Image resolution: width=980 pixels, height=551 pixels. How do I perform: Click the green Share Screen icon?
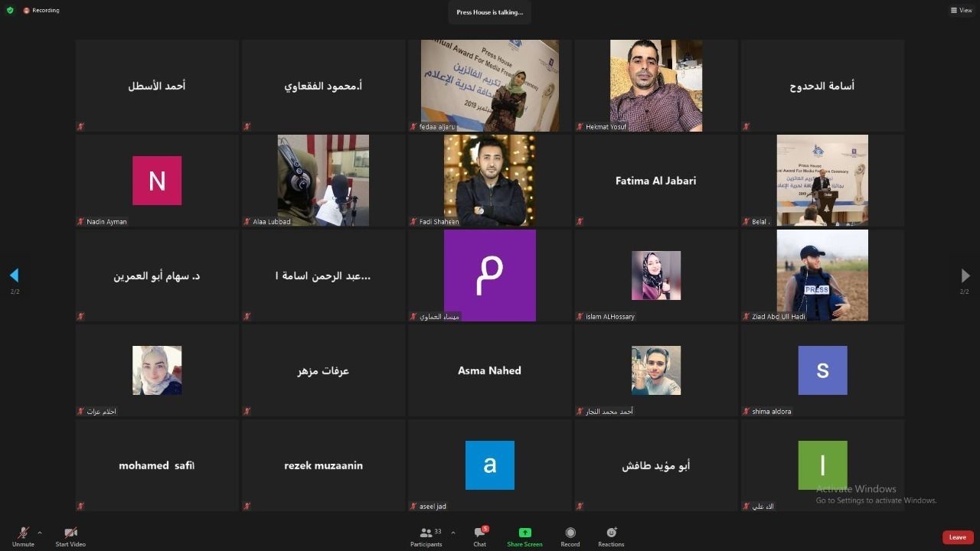524,533
